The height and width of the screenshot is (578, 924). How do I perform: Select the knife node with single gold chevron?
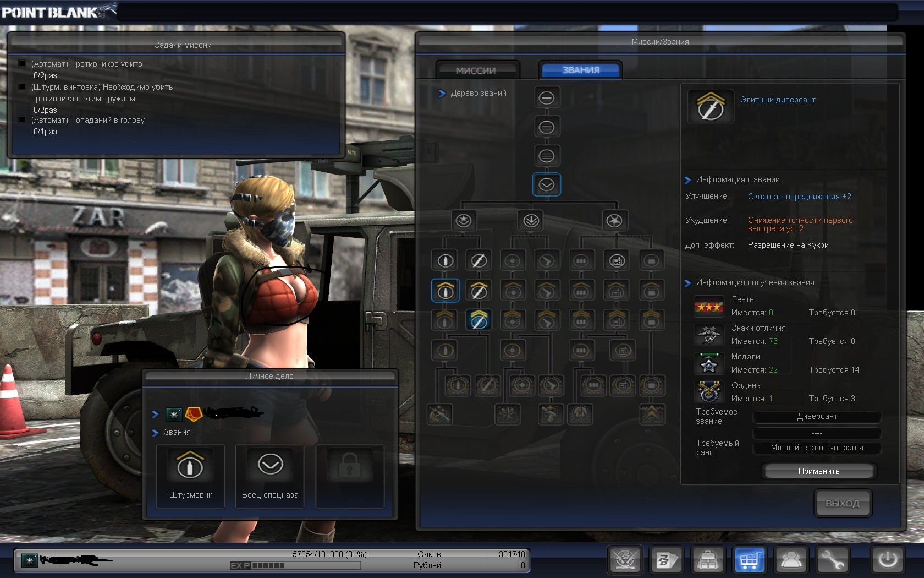tap(479, 291)
